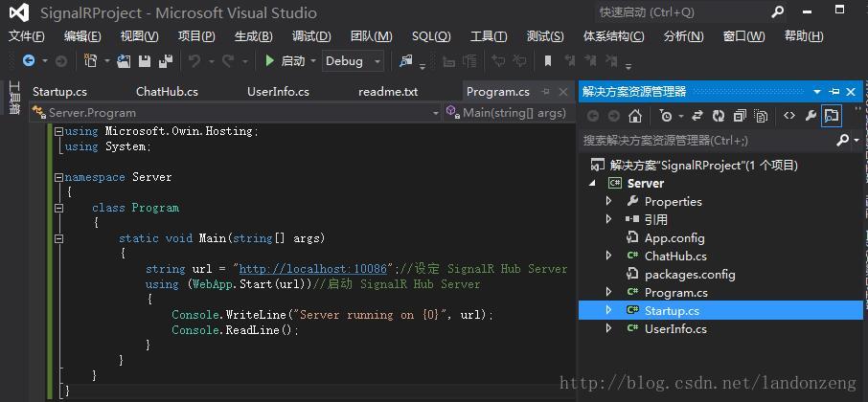Viewport: 868px width, 402px height.
Task: Sync with Active Document in Solution Explorer
Action: (x=697, y=116)
